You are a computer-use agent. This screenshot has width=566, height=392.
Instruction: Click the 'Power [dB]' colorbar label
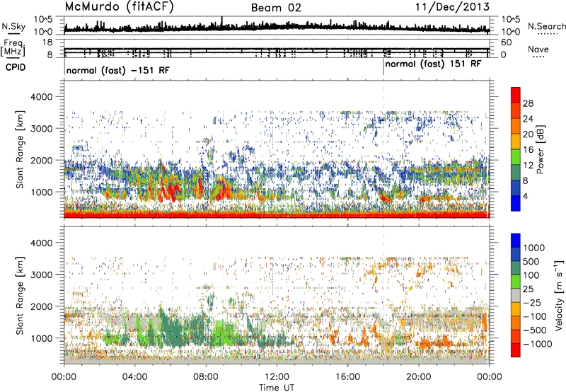pyautogui.click(x=540, y=149)
